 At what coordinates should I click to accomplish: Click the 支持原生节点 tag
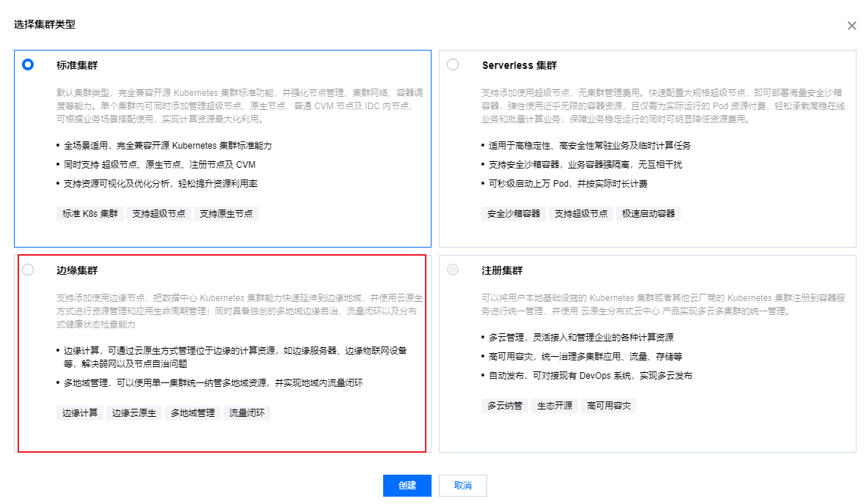pyautogui.click(x=226, y=214)
